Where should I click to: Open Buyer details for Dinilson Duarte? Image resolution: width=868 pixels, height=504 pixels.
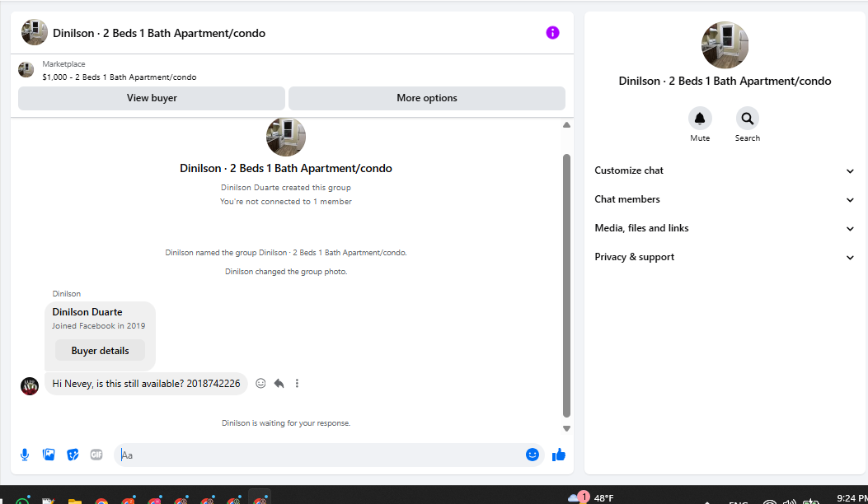pyautogui.click(x=101, y=351)
